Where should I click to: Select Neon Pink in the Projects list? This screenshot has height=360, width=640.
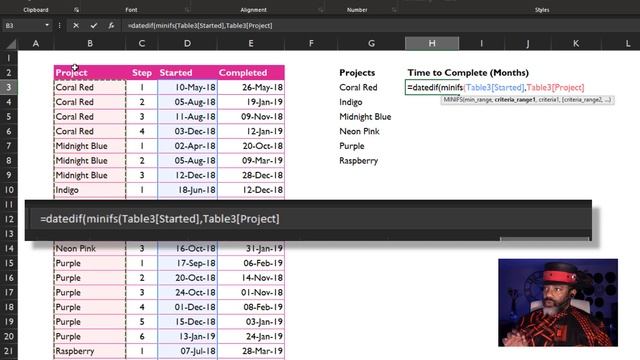359,131
